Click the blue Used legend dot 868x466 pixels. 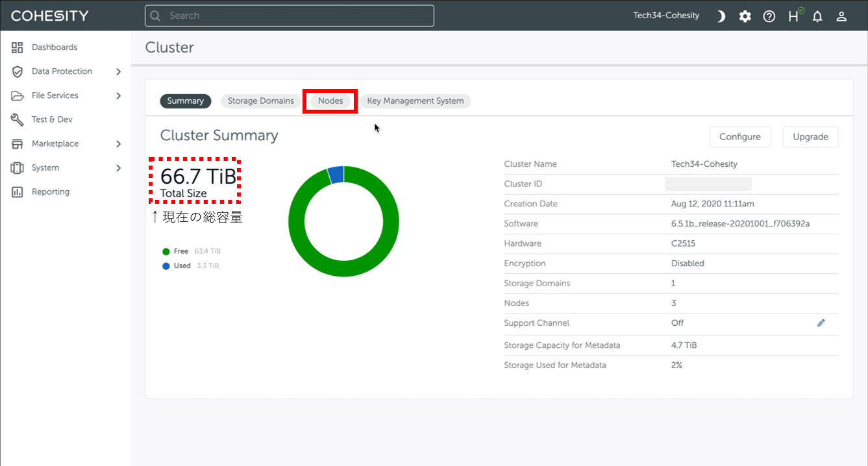166,265
